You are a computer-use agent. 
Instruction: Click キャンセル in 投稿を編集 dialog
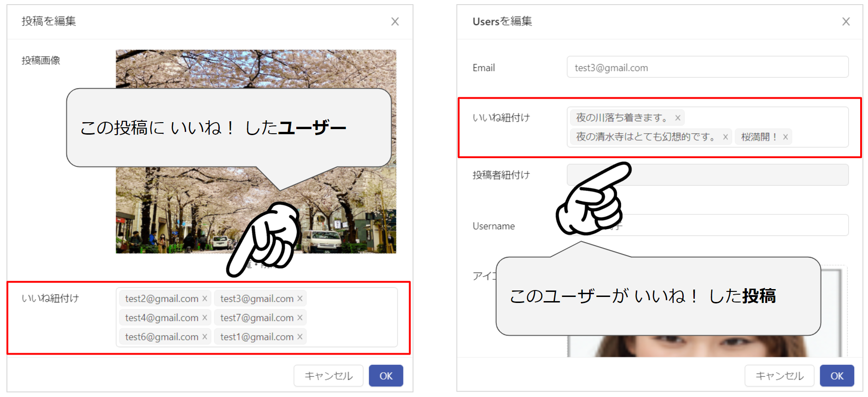pos(328,376)
